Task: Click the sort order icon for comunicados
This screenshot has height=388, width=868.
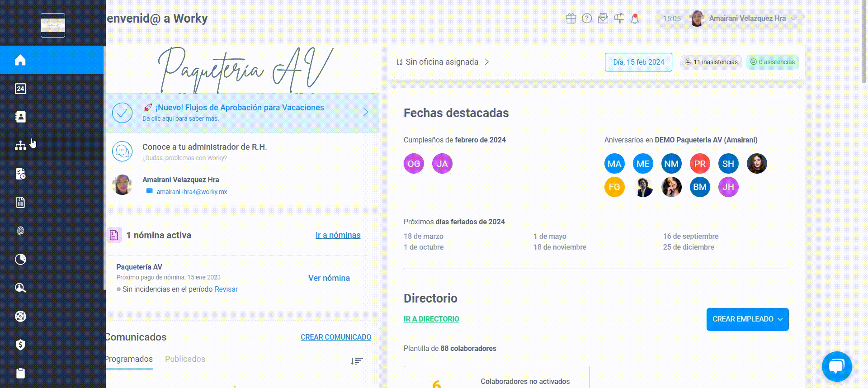Action: point(357,361)
